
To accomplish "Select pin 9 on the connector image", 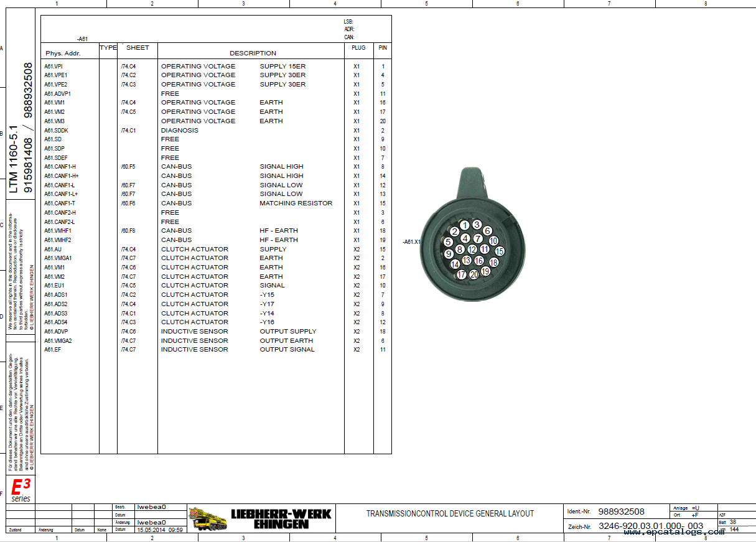I will 449,254.
